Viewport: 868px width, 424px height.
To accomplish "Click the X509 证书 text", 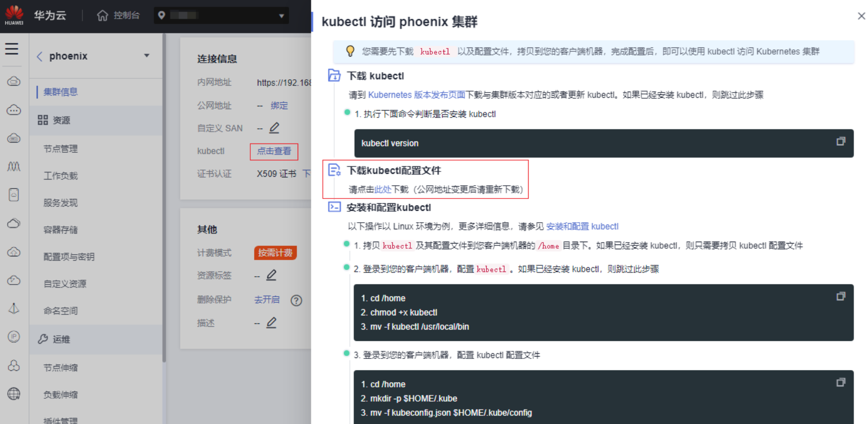I will (276, 174).
